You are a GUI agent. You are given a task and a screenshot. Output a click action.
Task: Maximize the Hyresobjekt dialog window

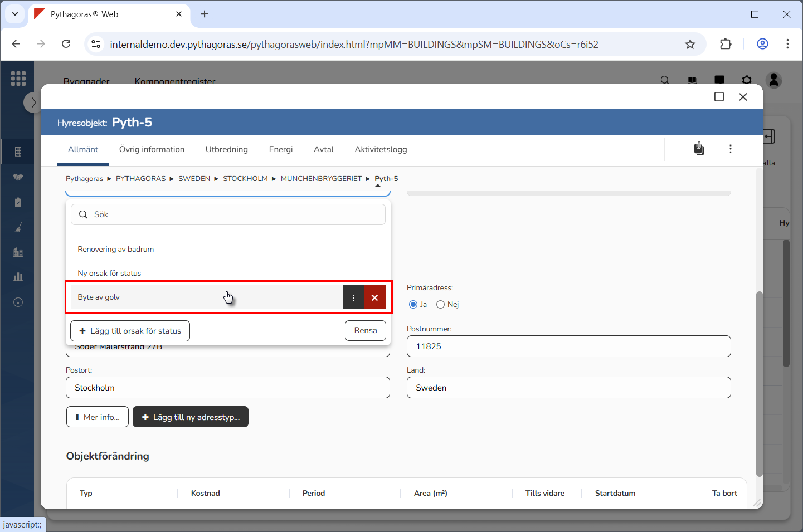(x=719, y=97)
